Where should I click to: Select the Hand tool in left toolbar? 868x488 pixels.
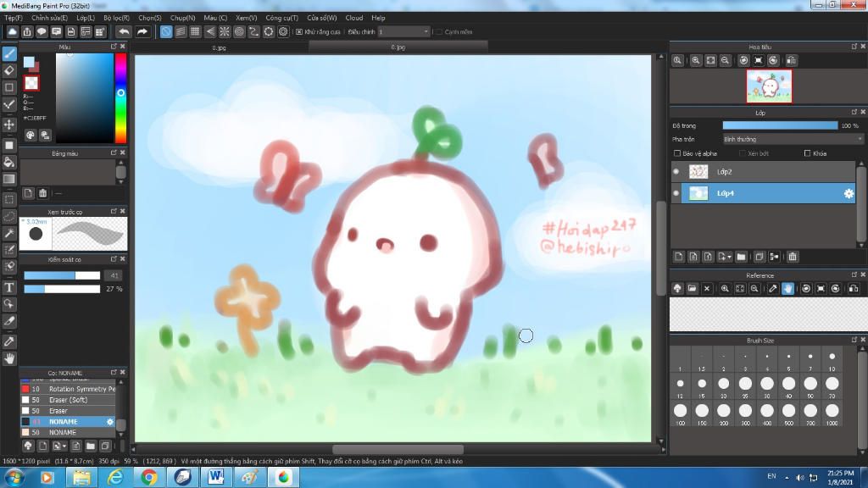tap(9, 358)
